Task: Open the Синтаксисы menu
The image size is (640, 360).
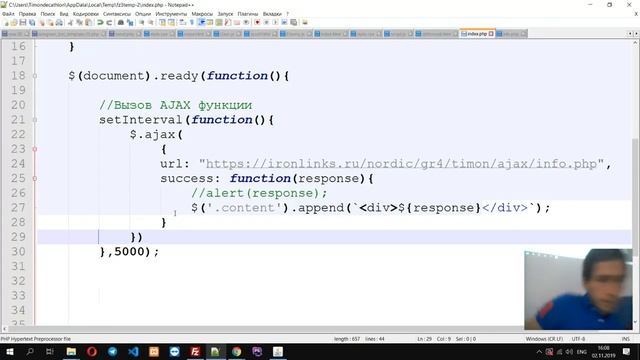Action: [x=117, y=14]
